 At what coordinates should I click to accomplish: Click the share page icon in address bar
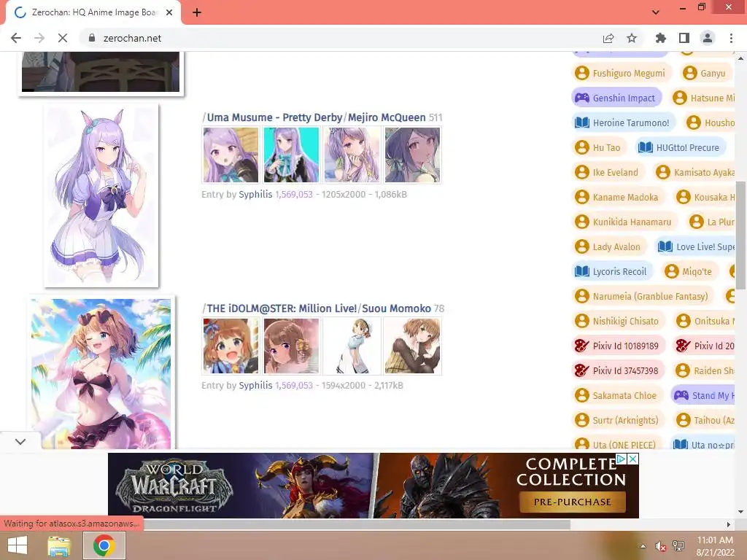(608, 38)
